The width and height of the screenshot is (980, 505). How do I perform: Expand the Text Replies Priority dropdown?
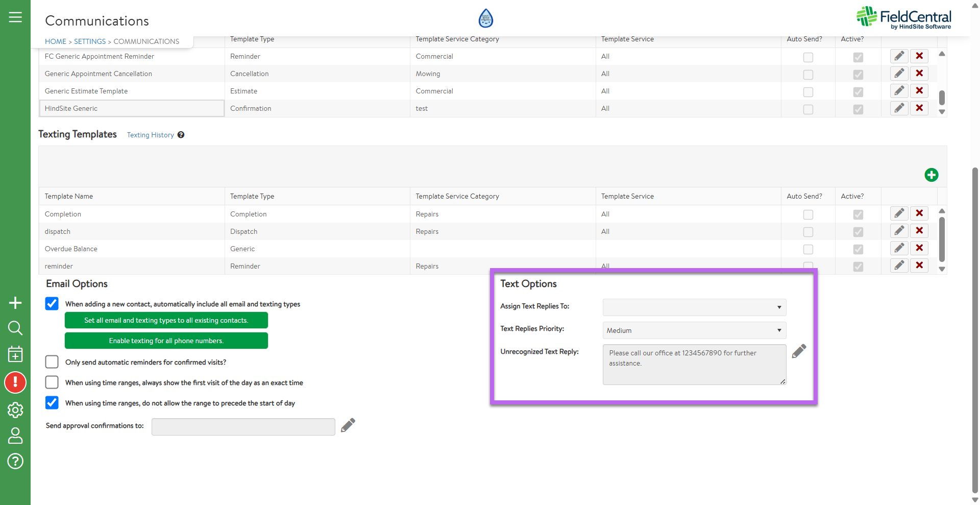(x=694, y=330)
